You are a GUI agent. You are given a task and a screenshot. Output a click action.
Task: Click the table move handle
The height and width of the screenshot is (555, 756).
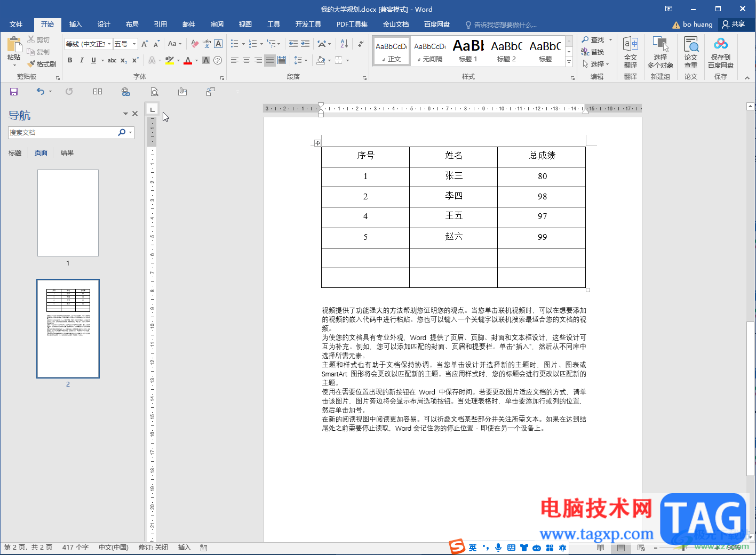click(x=317, y=143)
